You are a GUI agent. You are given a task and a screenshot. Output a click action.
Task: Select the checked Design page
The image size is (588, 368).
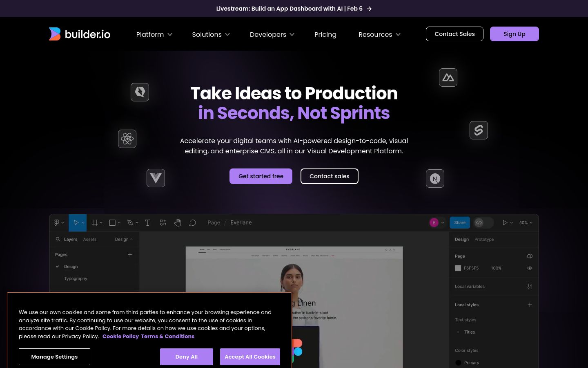[x=71, y=267]
